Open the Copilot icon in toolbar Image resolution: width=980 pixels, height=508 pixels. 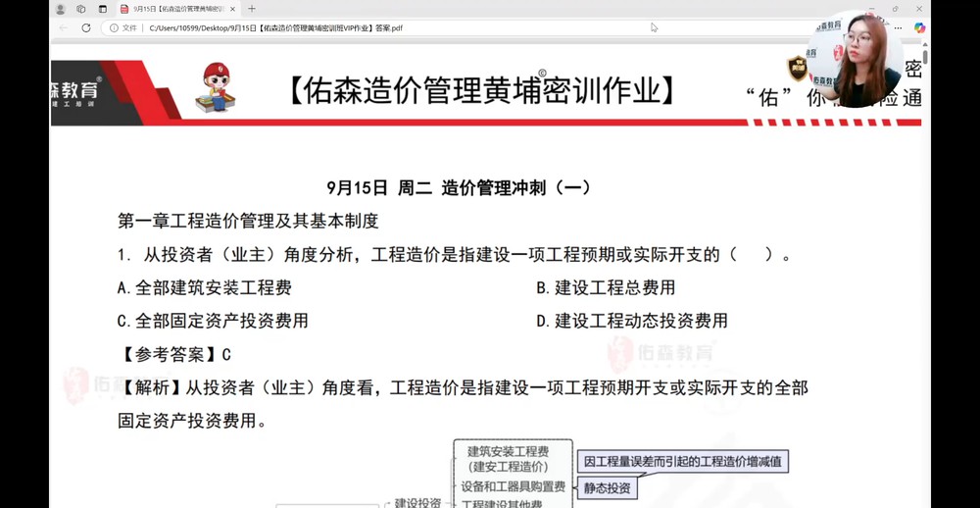pyautogui.click(x=919, y=27)
